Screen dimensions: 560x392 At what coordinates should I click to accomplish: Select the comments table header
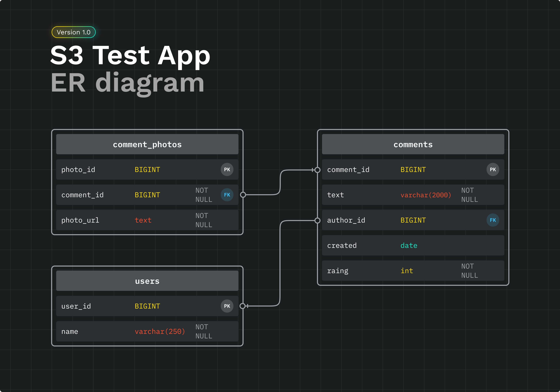(413, 144)
